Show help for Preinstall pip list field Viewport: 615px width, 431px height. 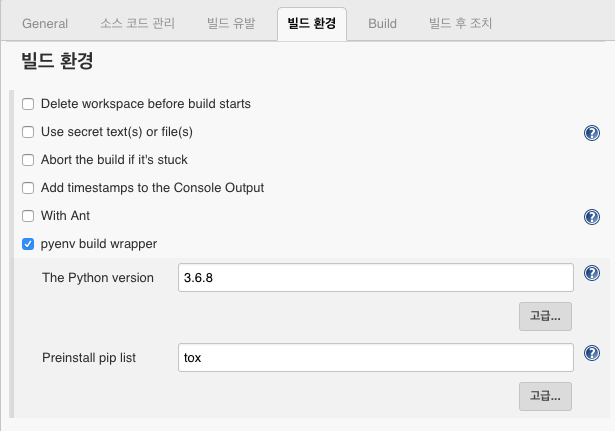coord(591,353)
